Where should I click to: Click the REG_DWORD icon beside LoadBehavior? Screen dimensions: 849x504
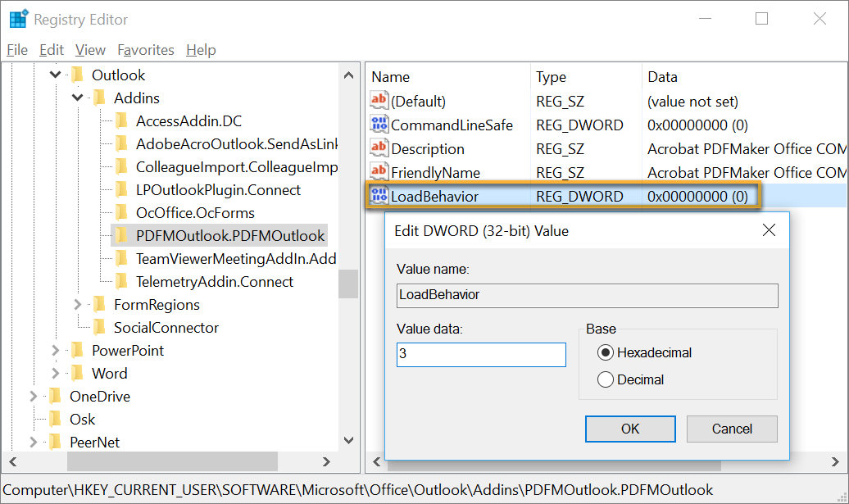378,195
